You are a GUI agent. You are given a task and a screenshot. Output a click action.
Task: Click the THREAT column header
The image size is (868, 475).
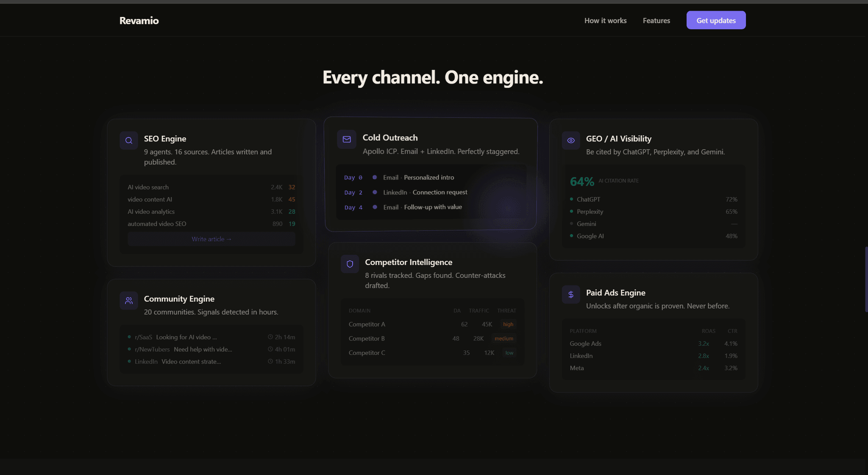506,311
